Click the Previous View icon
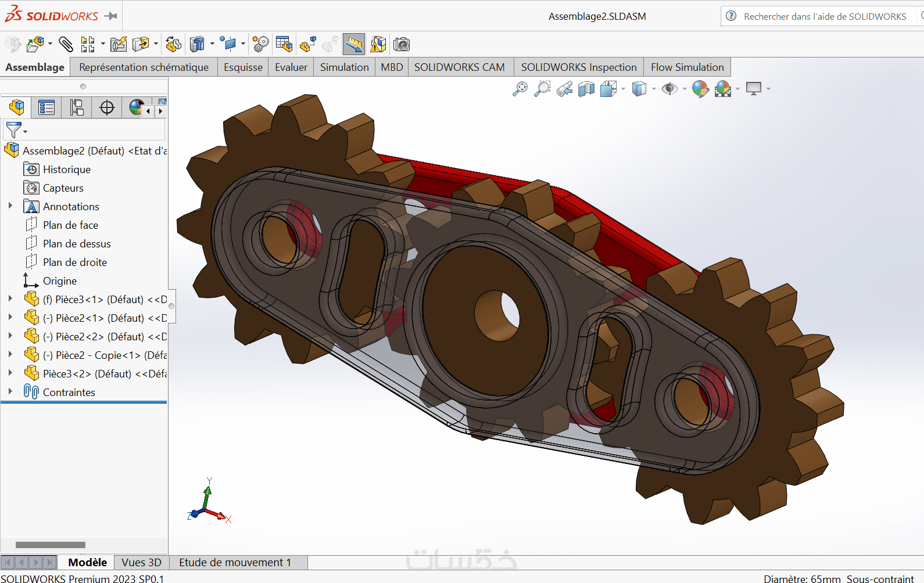 (564, 89)
